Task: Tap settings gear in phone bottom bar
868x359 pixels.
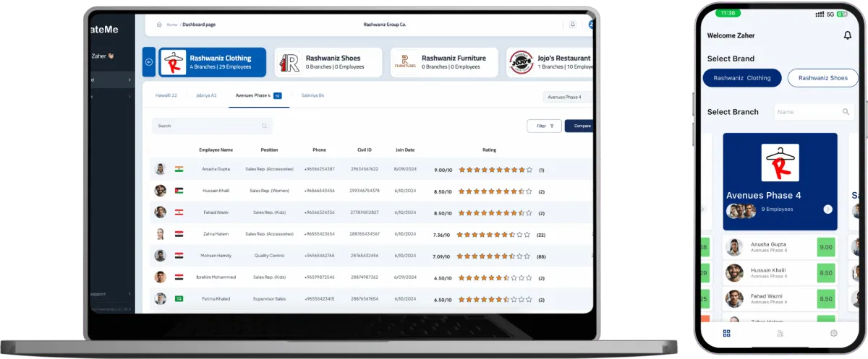Action: point(834,333)
